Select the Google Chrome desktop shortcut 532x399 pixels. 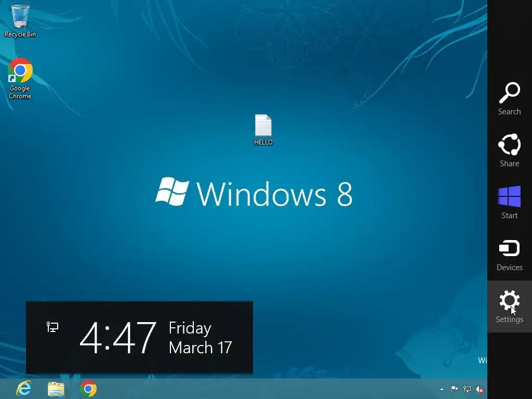20,78
